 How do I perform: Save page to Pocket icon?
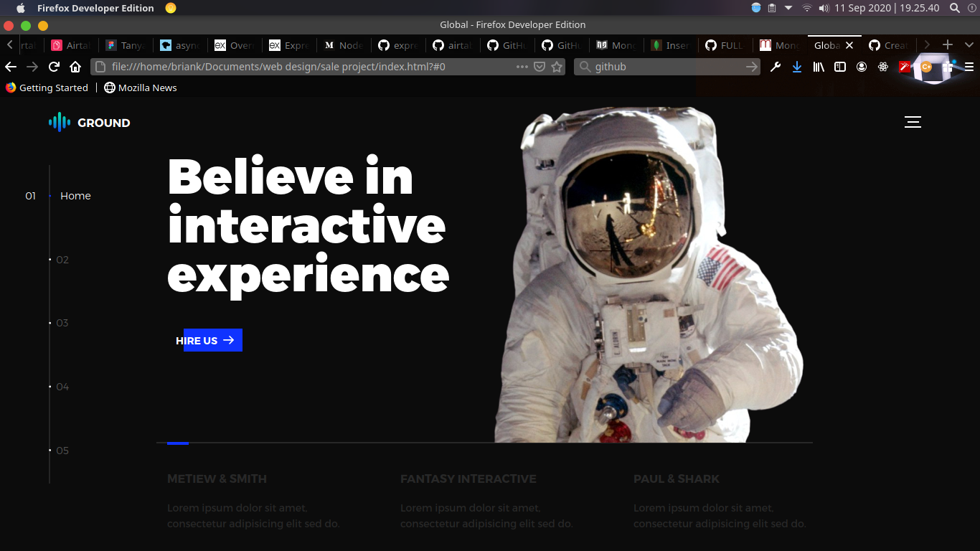coord(540,67)
